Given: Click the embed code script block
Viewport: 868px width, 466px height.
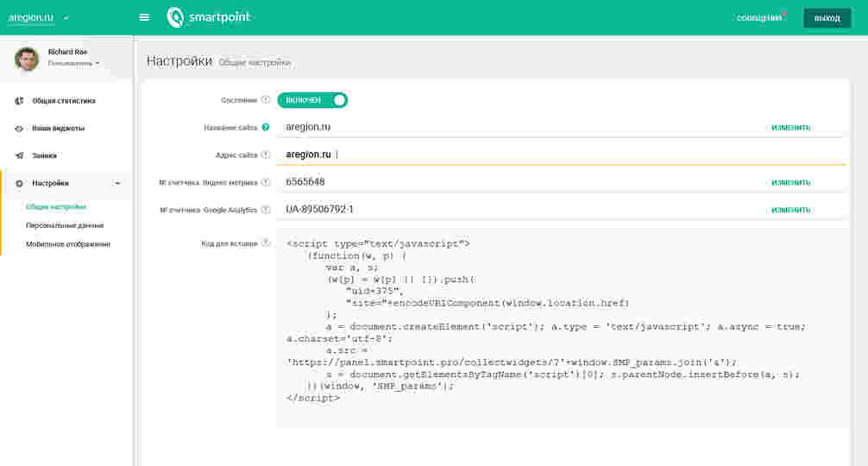Looking at the screenshot, I should click(563, 328).
